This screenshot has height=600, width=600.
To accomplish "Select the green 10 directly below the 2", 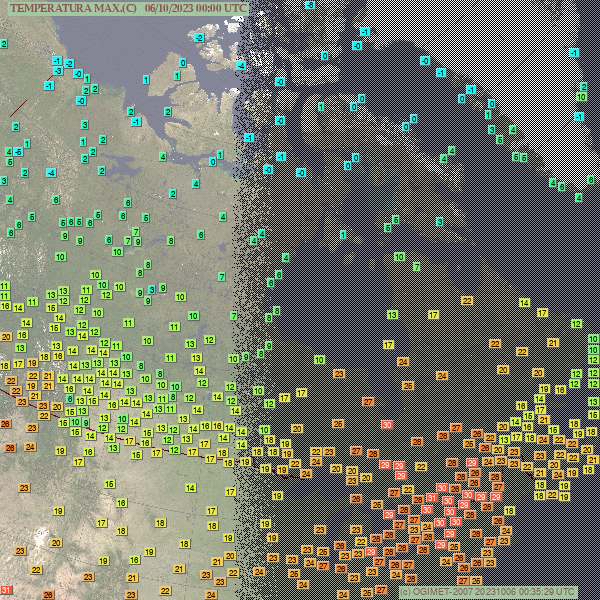I will (x=582, y=97).
